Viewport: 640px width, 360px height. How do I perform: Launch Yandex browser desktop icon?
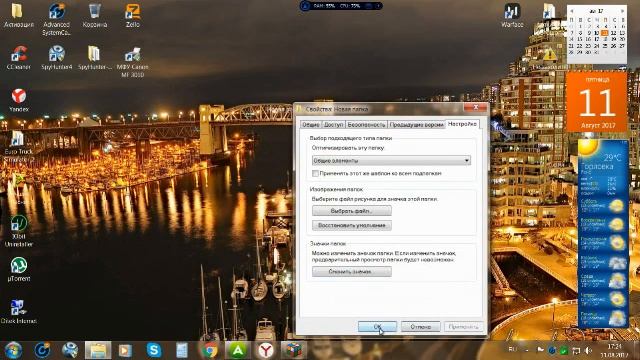19,100
